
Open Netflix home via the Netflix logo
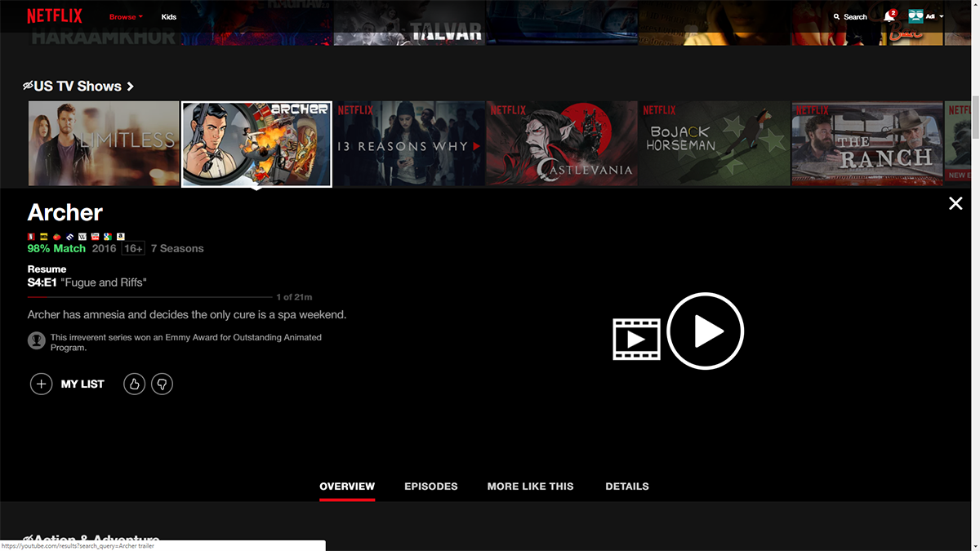pos(53,15)
